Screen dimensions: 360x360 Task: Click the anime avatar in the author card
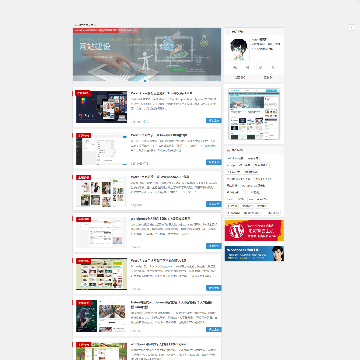point(238,49)
